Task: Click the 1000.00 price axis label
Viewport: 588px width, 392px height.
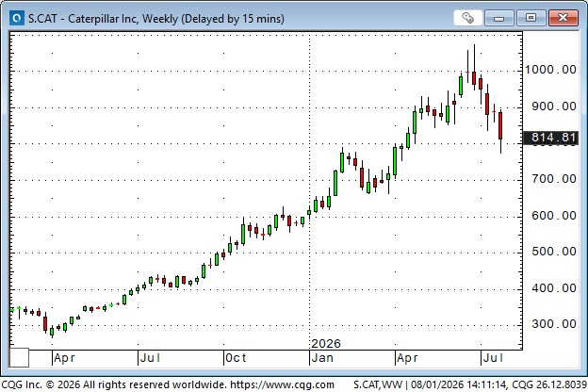Action: coord(550,70)
